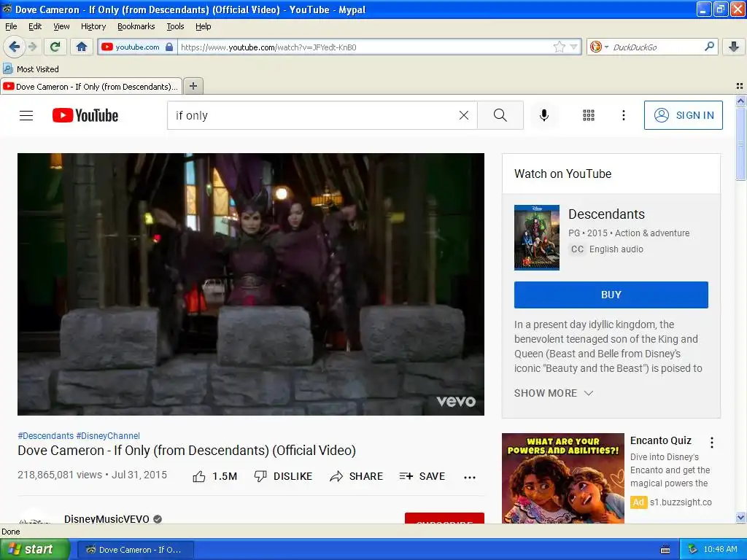Screen dimensions: 747x560
Task: Open the Descendants movie title
Action: click(606, 214)
